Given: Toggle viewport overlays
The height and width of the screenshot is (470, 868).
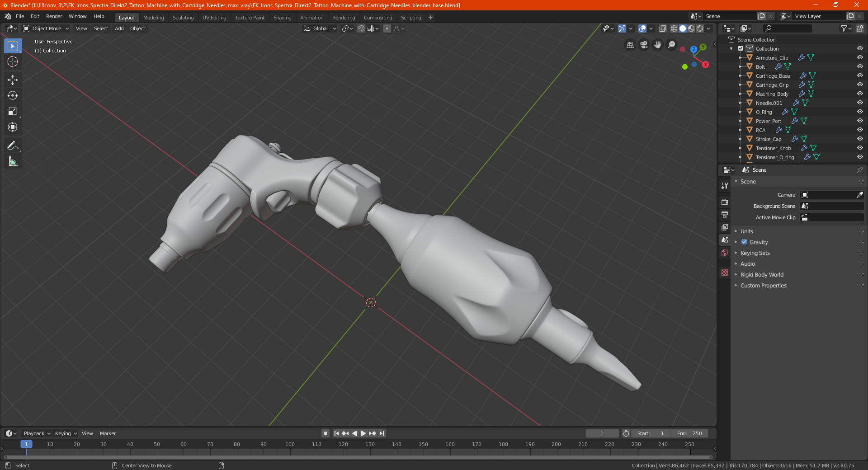Looking at the screenshot, I should (642, 28).
